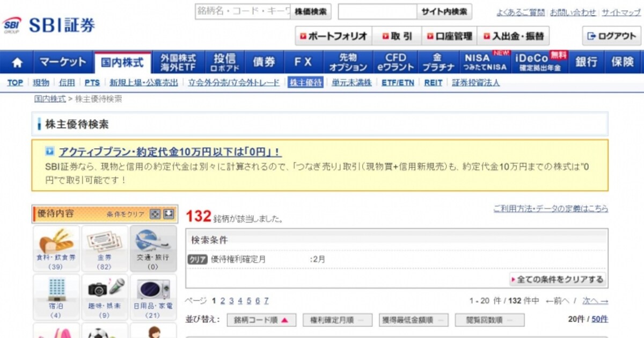
Task: Open ご利用方法・データの定義はこちら link
Action: [551, 208]
